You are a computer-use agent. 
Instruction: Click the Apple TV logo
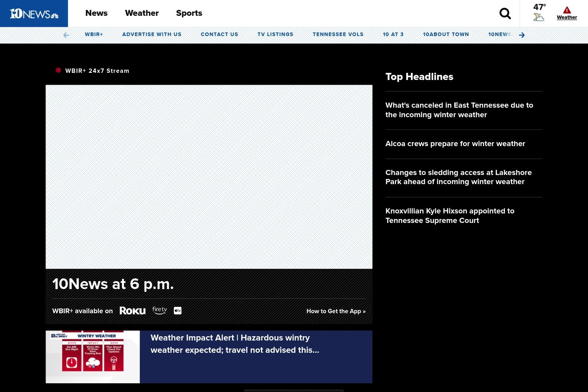pyautogui.click(x=178, y=311)
